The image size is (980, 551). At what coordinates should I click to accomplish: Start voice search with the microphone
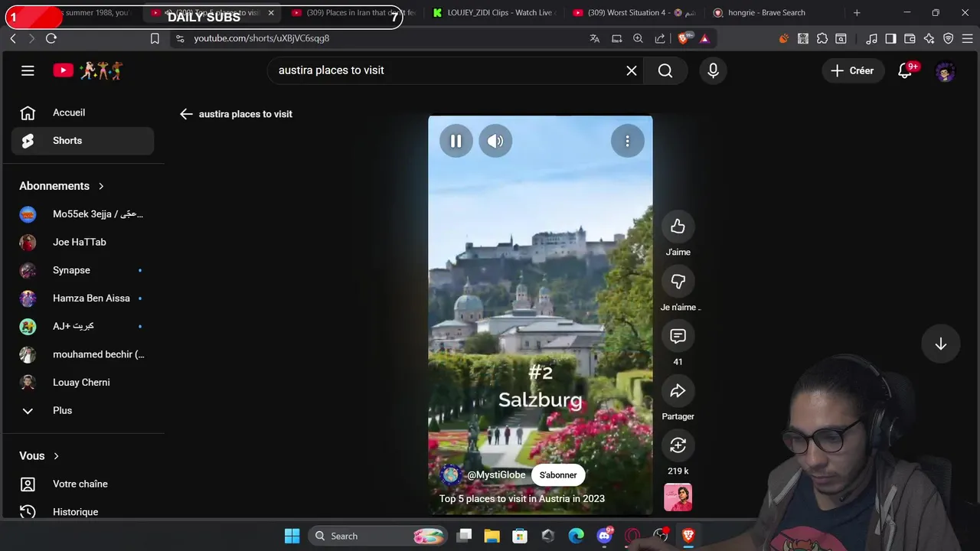[x=713, y=70]
